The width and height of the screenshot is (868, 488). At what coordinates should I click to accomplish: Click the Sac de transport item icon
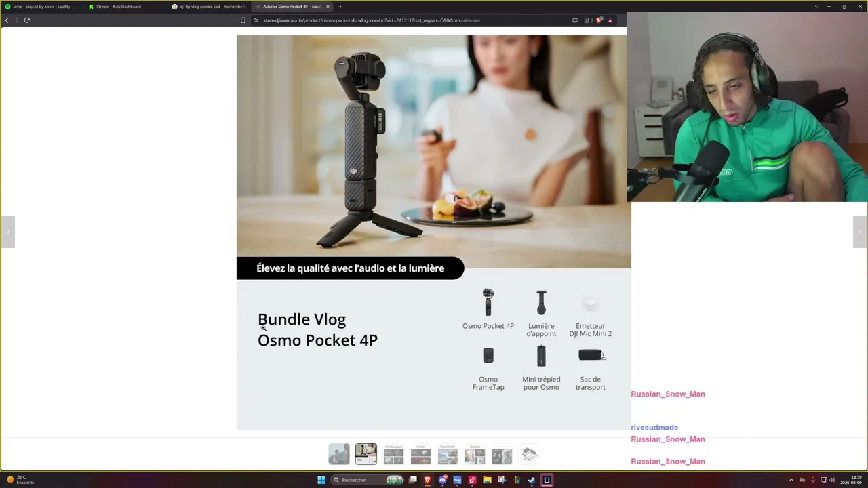pyautogui.click(x=592, y=354)
